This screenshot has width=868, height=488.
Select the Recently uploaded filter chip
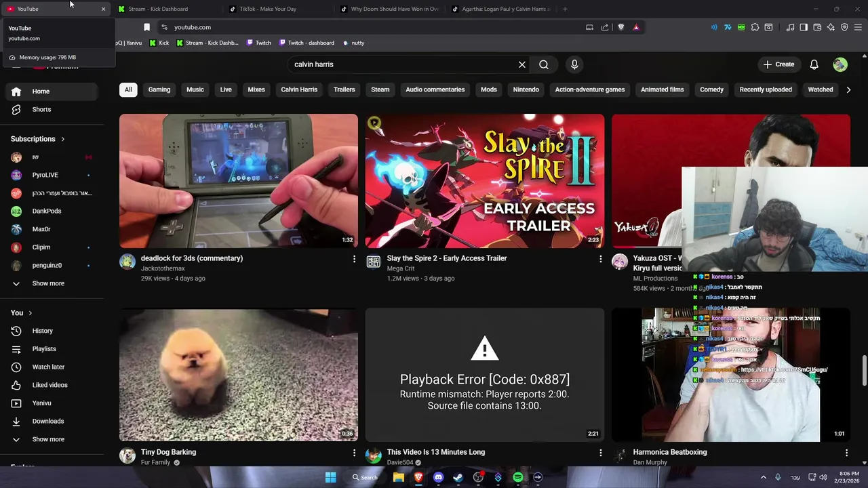pos(766,89)
